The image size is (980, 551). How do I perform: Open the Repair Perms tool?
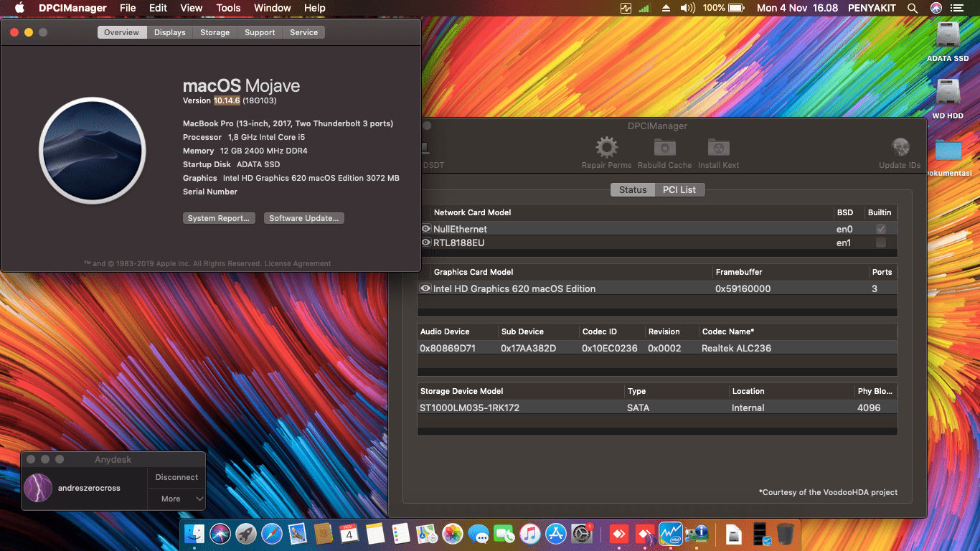[606, 148]
